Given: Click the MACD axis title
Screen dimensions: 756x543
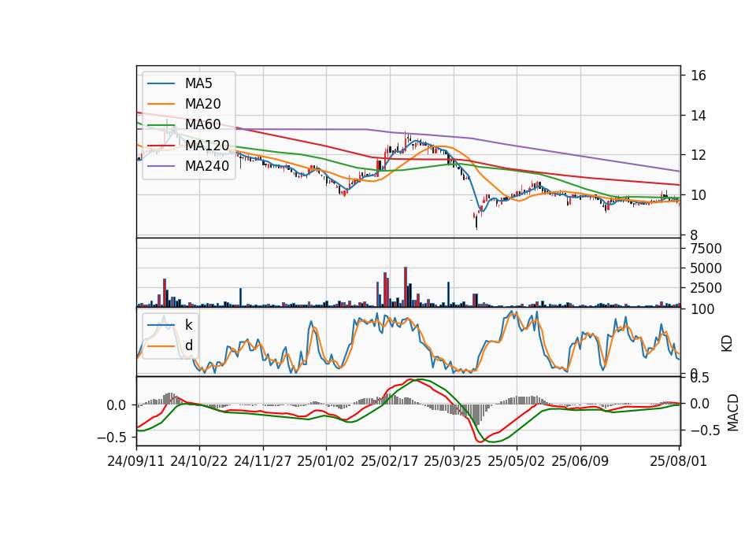Looking at the screenshot, I should click(733, 412).
